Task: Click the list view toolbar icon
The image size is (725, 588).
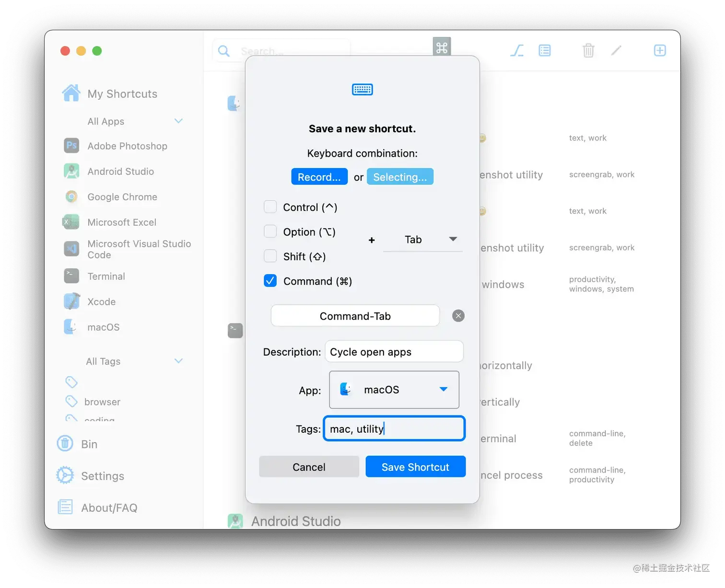Action: pos(545,50)
